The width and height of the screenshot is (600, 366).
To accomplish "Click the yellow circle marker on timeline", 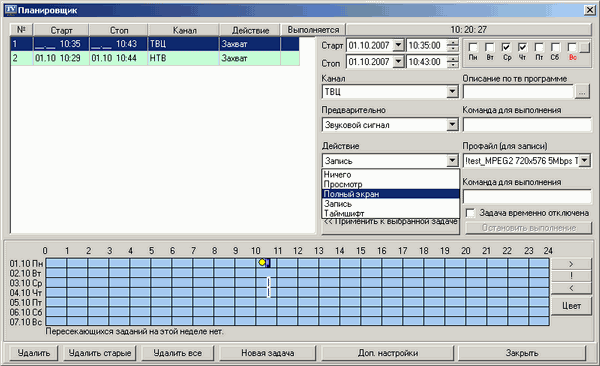I will point(262,262).
